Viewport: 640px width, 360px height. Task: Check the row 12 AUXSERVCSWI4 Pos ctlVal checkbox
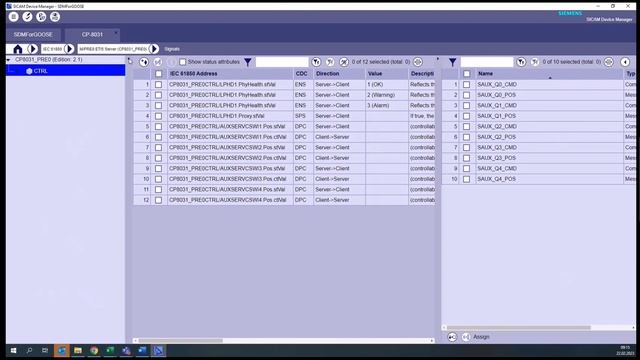pos(158,200)
